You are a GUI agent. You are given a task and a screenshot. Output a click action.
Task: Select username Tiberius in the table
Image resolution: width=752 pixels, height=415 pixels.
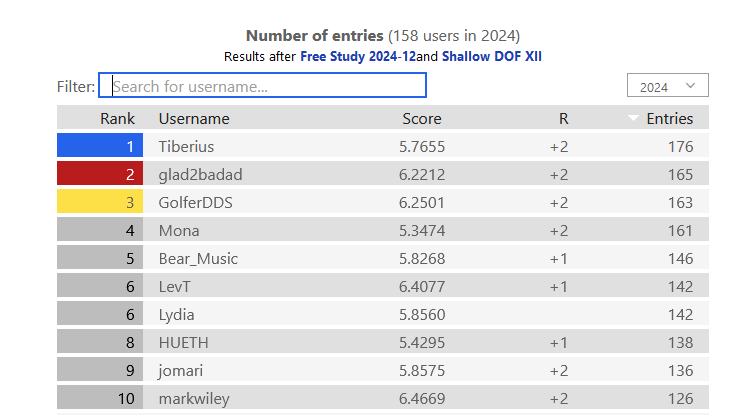(186, 146)
